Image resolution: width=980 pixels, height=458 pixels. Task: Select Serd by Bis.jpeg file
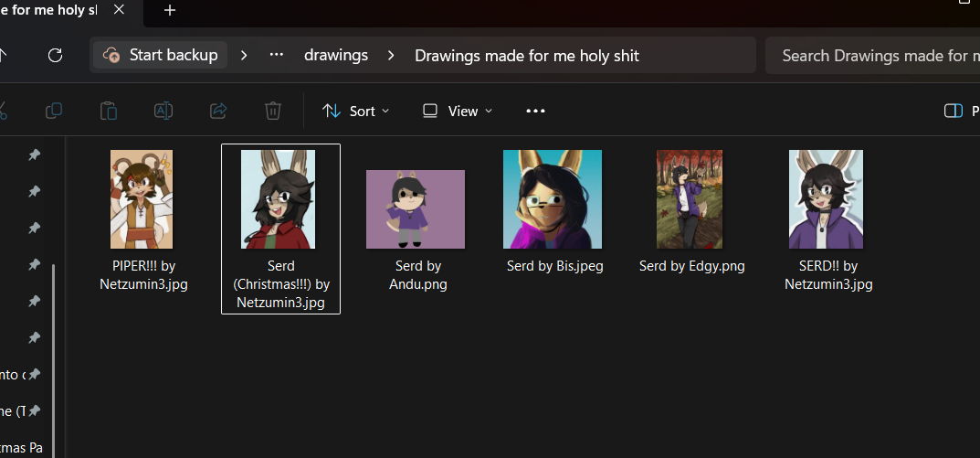[x=553, y=199]
